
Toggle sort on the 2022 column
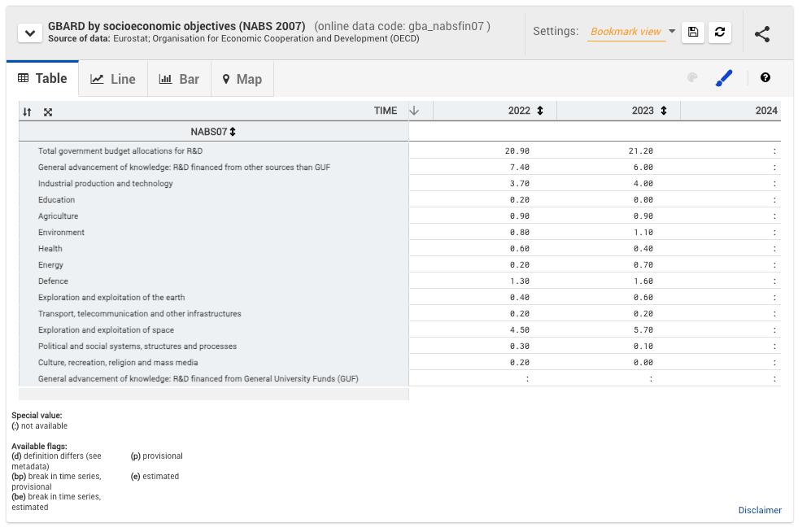tap(539, 111)
